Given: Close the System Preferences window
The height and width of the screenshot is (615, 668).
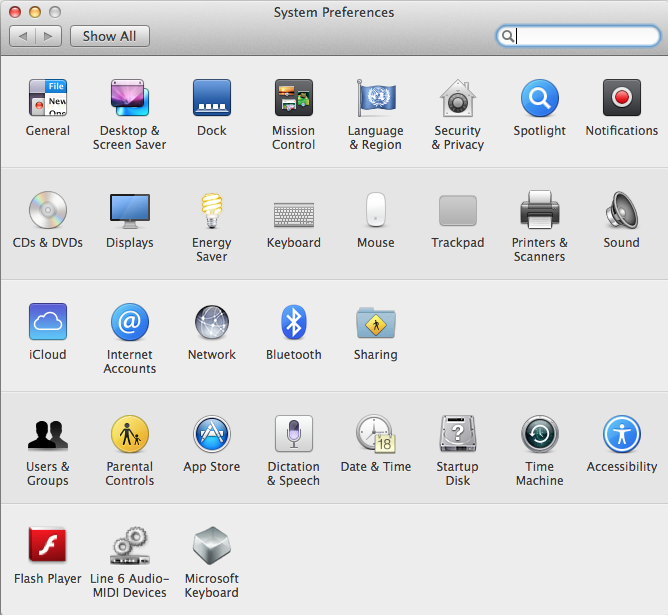Looking at the screenshot, I should click(15, 12).
